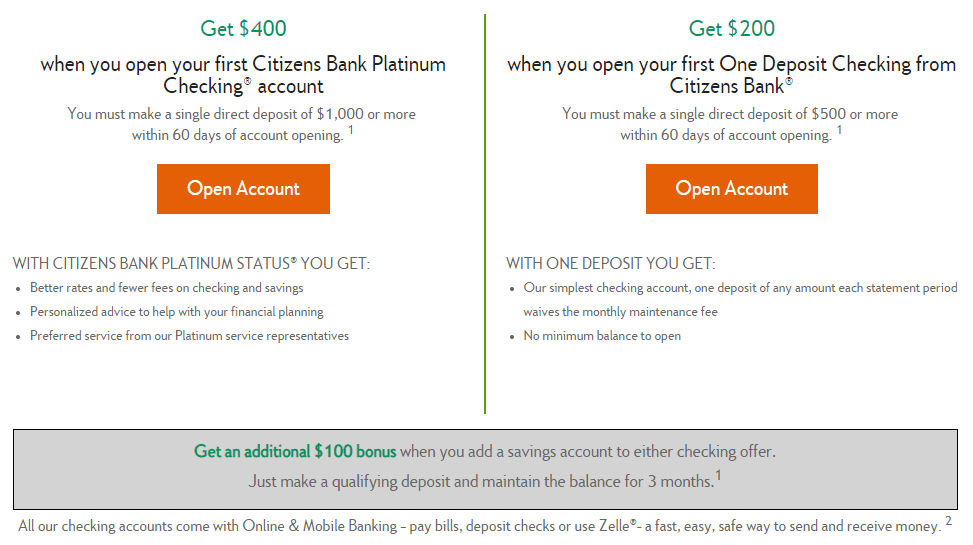
Task: Click Get an additional $100 bonus text
Action: (295, 451)
